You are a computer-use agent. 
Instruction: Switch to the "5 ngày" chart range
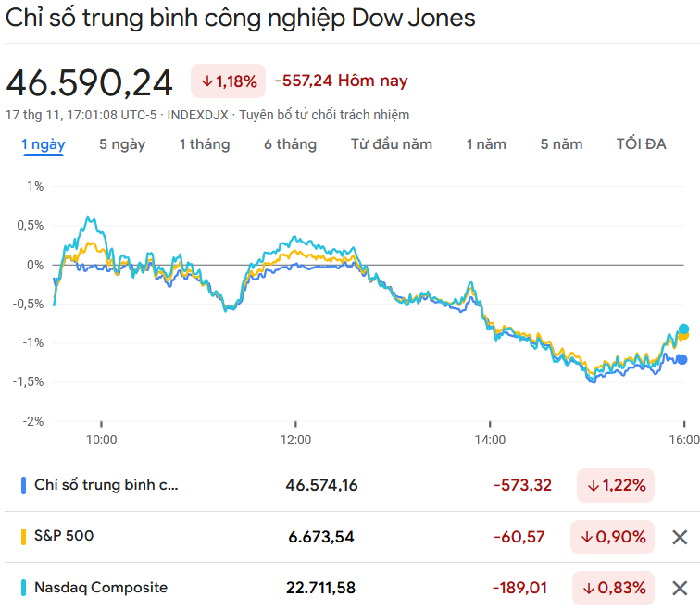coord(122,144)
